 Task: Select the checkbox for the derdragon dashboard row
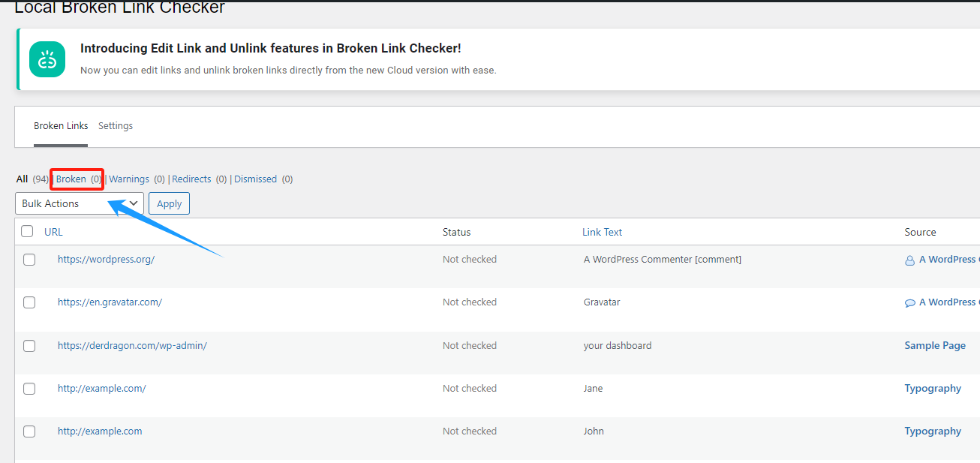tap(28, 345)
